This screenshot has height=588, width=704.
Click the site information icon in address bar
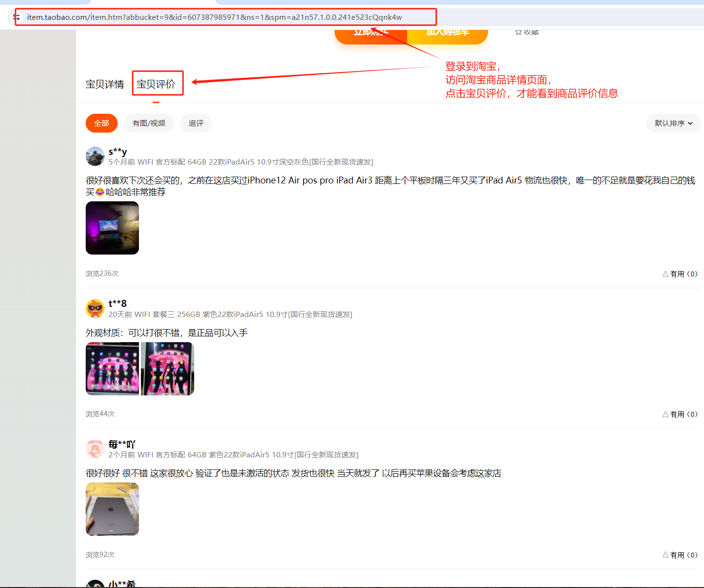(x=16, y=16)
